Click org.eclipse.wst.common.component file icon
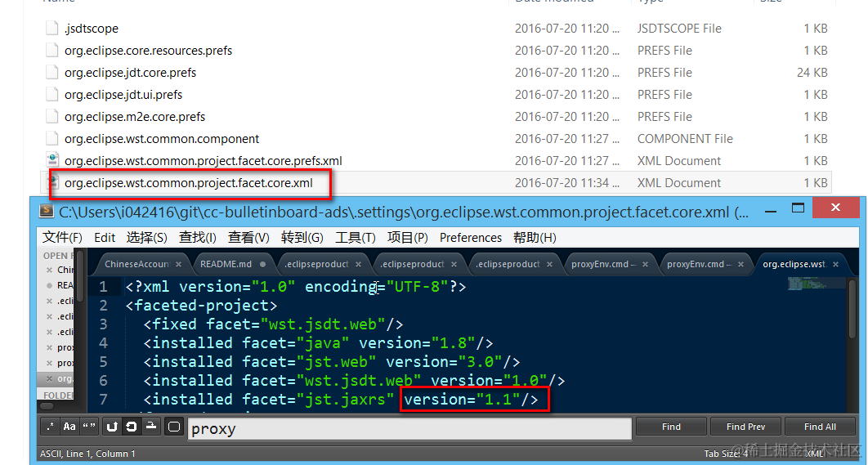 tap(52, 139)
